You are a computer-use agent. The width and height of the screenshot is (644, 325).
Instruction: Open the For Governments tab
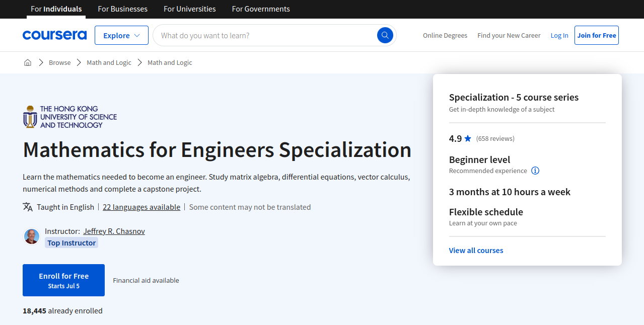(x=260, y=9)
